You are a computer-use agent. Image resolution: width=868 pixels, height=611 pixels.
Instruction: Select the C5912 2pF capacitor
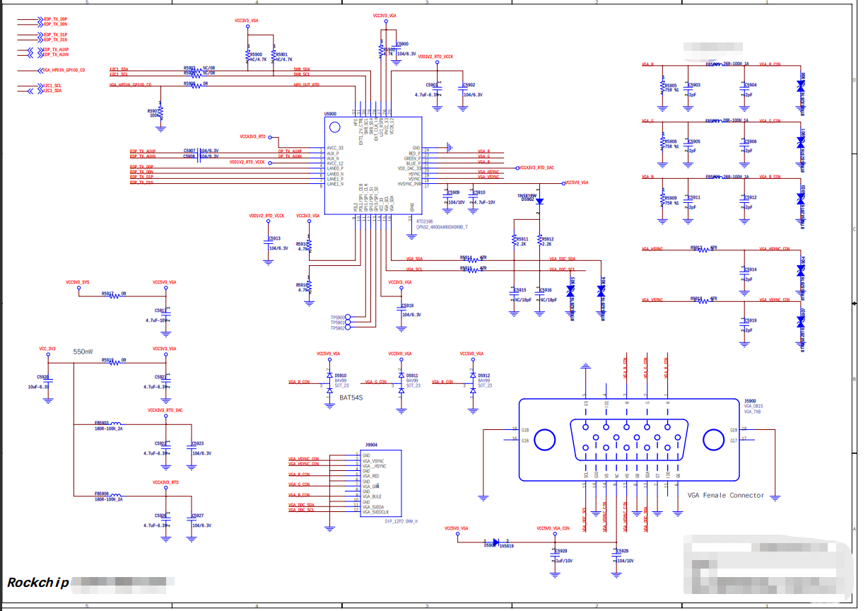pyautogui.click(x=744, y=202)
